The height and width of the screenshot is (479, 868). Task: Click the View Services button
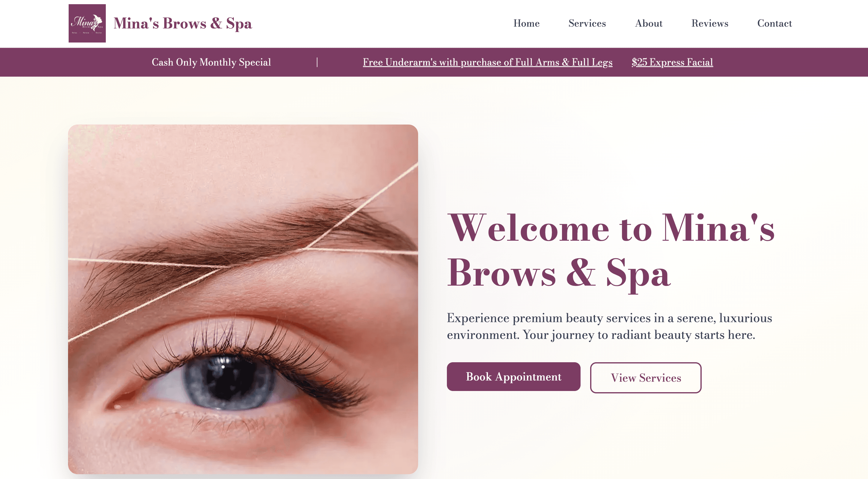(645, 378)
